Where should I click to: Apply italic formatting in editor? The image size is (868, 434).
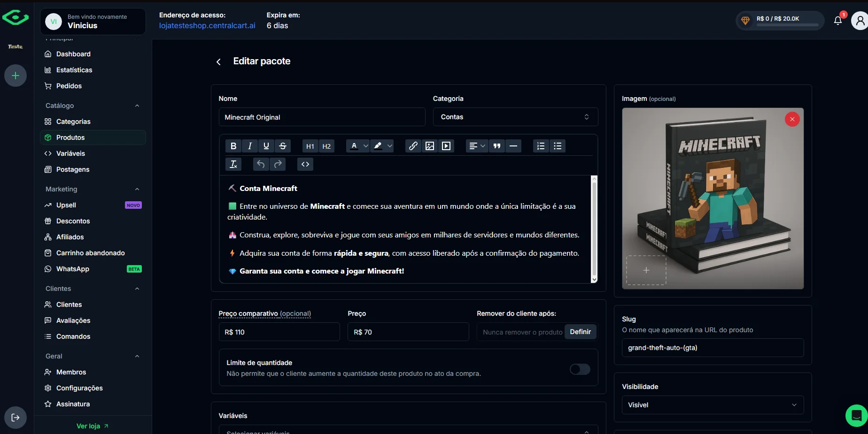click(250, 146)
